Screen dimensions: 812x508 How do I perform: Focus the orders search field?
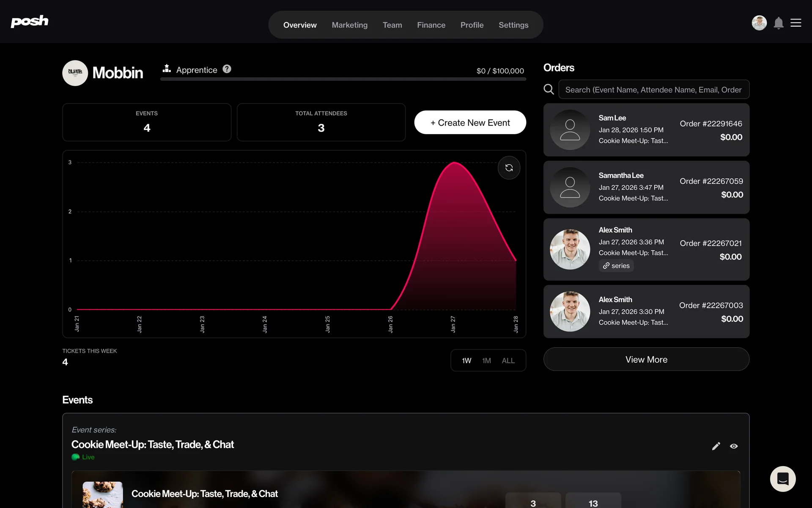(x=653, y=90)
